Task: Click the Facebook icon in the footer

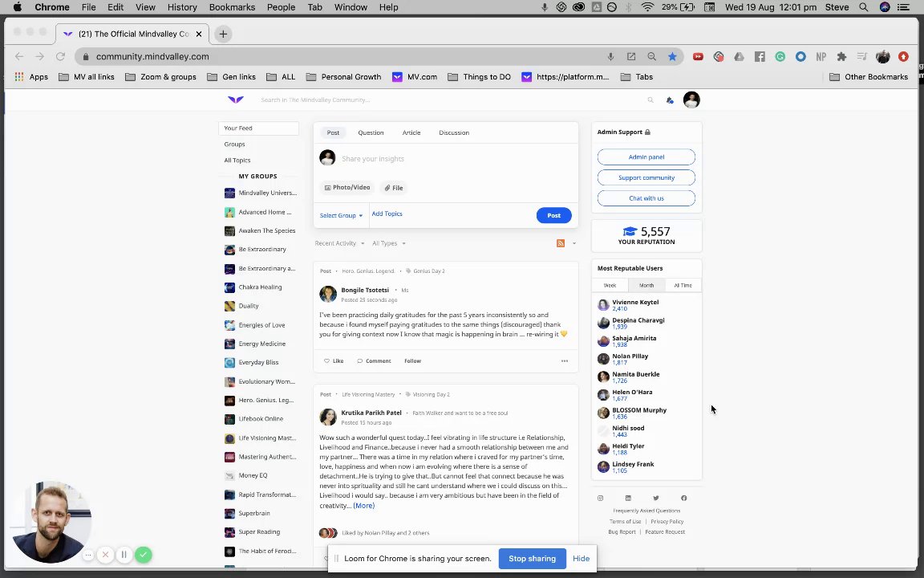Action: coord(683,499)
